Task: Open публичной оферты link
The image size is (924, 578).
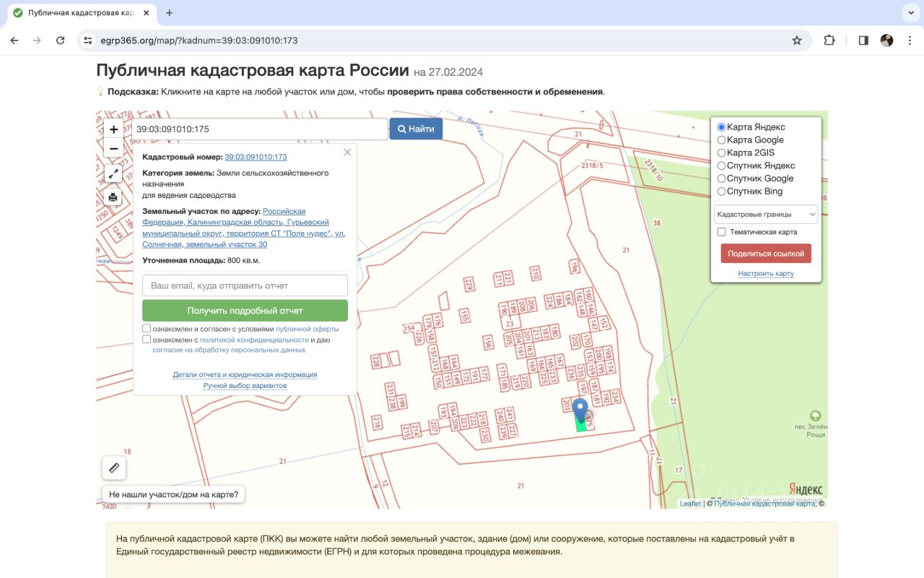Action: coord(307,329)
